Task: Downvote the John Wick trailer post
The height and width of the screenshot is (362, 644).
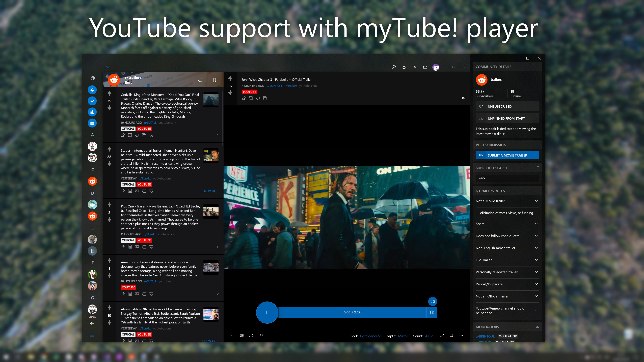Action: (230, 93)
